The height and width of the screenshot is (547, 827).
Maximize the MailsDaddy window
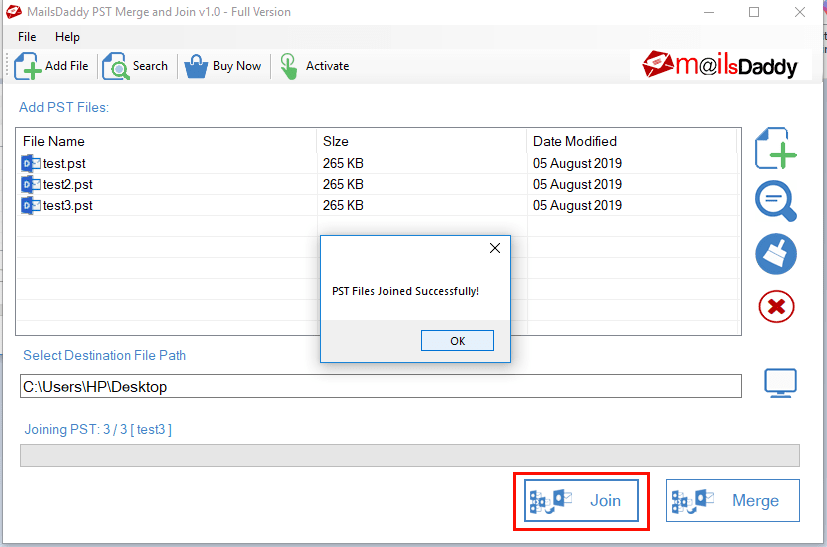coord(754,12)
